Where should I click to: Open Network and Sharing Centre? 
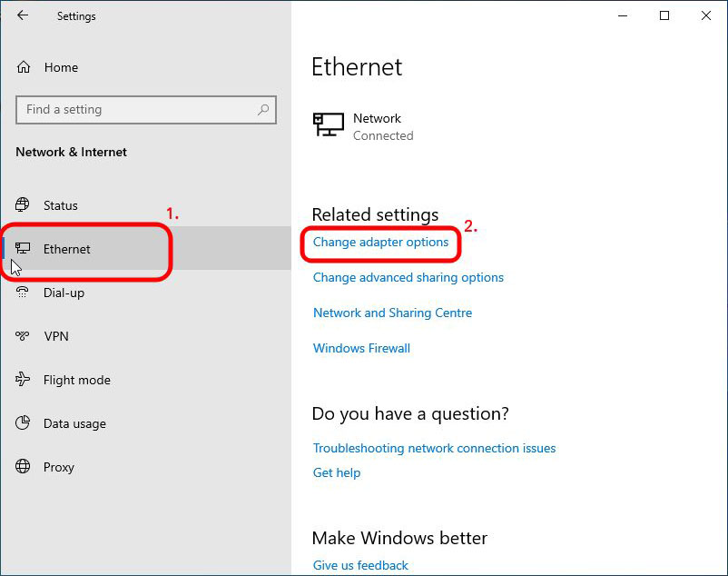(392, 313)
